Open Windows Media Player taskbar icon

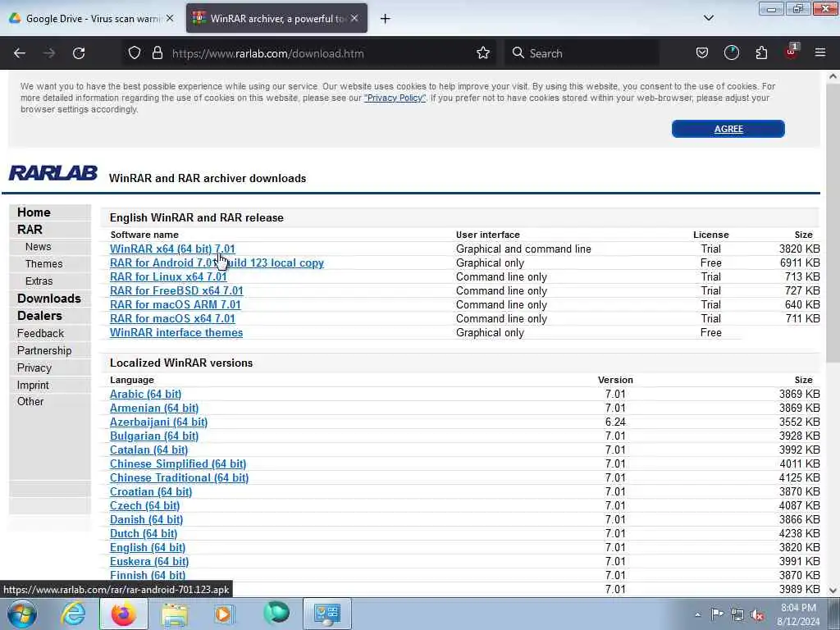(225, 614)
